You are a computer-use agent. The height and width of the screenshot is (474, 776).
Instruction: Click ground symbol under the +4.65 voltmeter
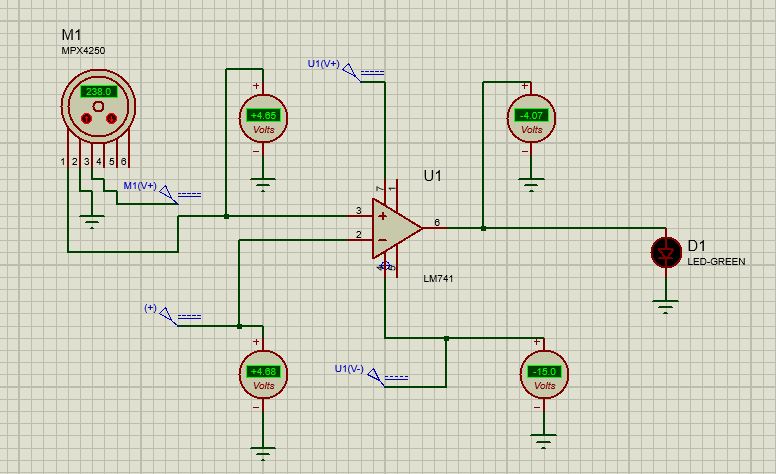pos(263,184)
